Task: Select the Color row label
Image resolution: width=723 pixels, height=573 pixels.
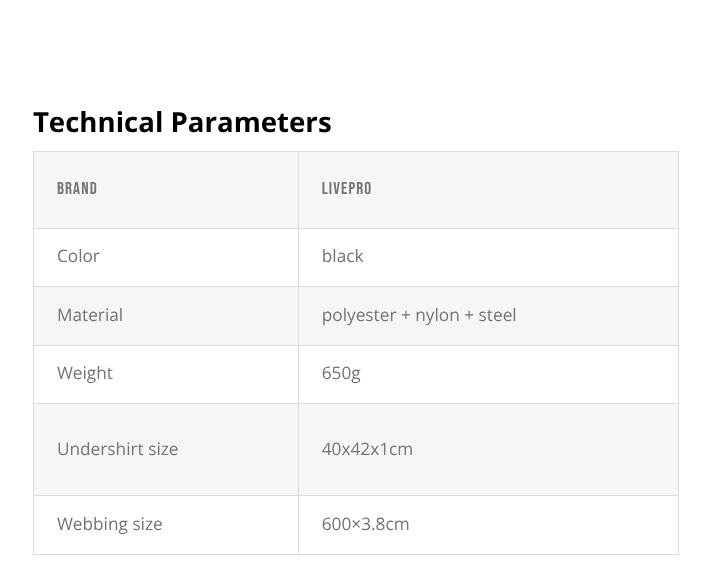Action: [78, 256]
